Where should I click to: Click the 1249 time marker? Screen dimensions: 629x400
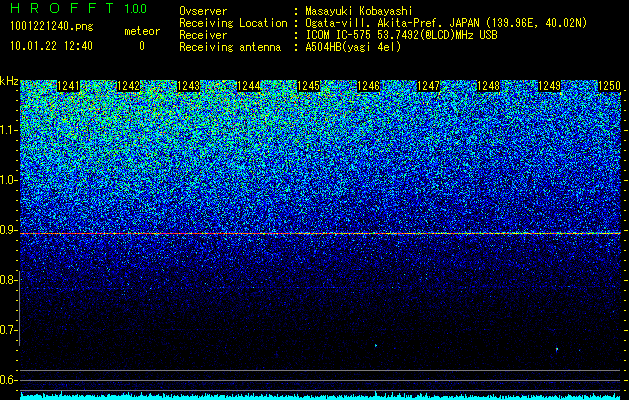(x=549, y=86)
